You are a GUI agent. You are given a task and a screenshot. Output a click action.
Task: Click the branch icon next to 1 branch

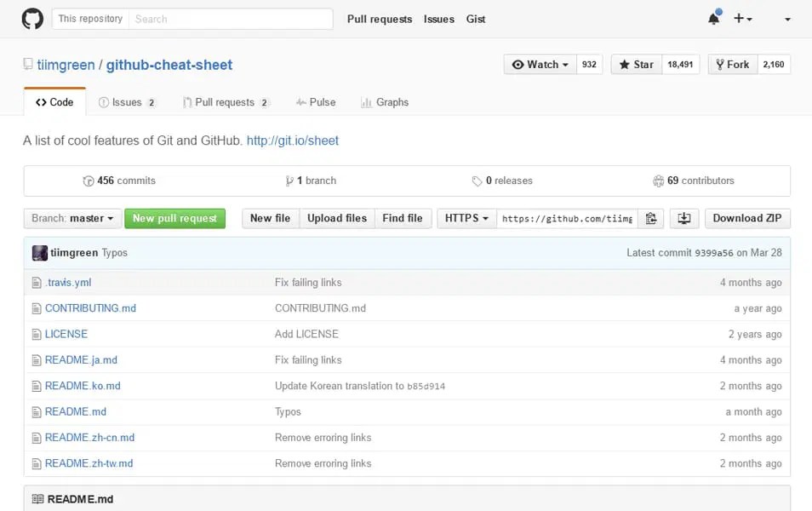pyautogui.click(x=290, y=181)
